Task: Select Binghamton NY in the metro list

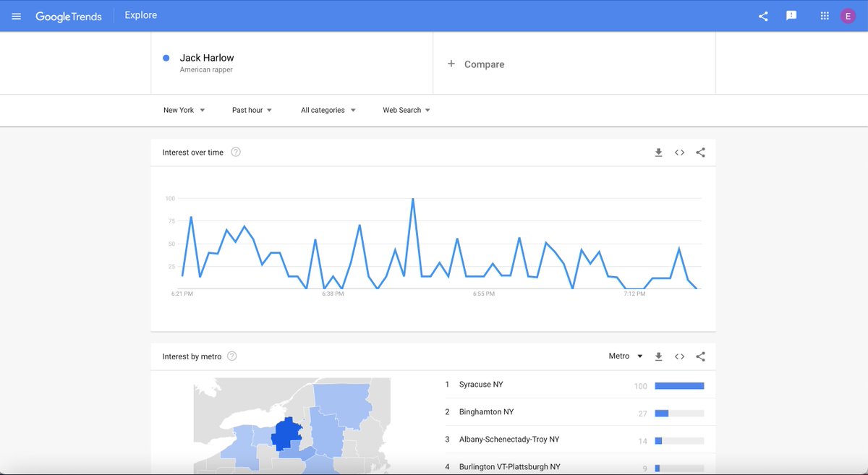Action: tap(486, 412)
